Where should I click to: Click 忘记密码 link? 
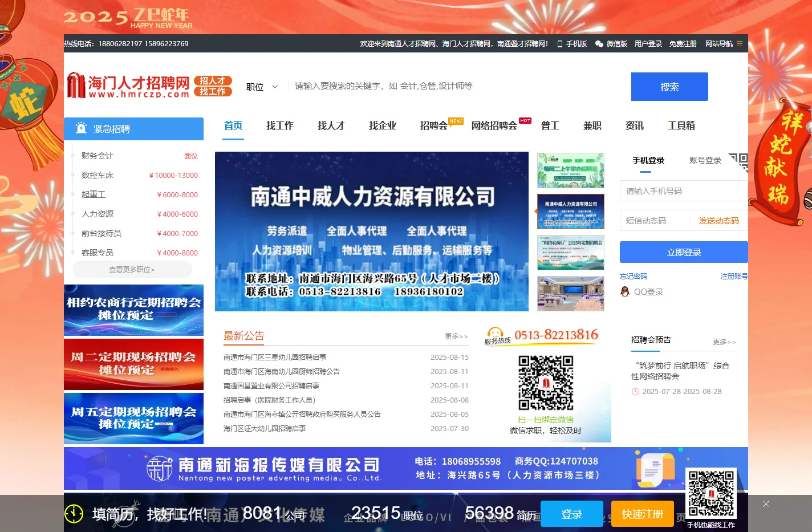point(634,276)
